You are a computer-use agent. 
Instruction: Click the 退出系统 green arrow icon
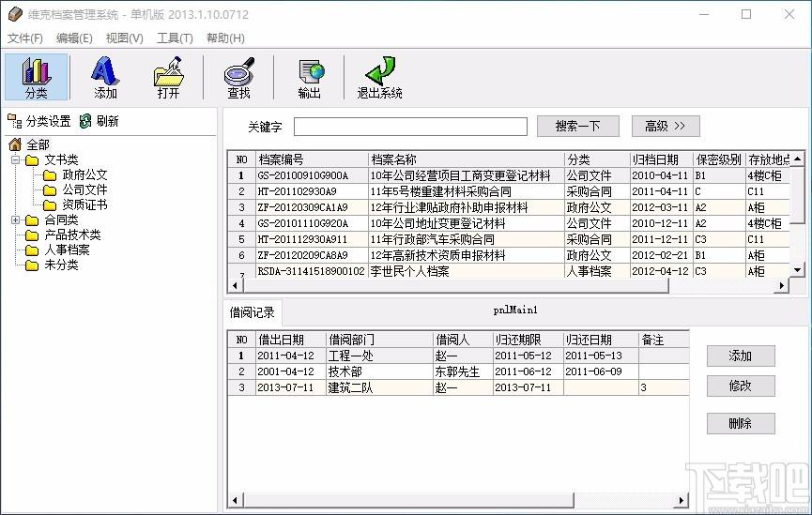[x=379, y=77]
